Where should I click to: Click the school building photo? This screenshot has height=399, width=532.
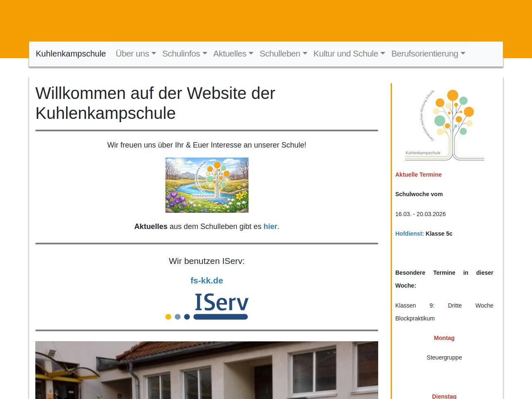(x=207, y=370)
